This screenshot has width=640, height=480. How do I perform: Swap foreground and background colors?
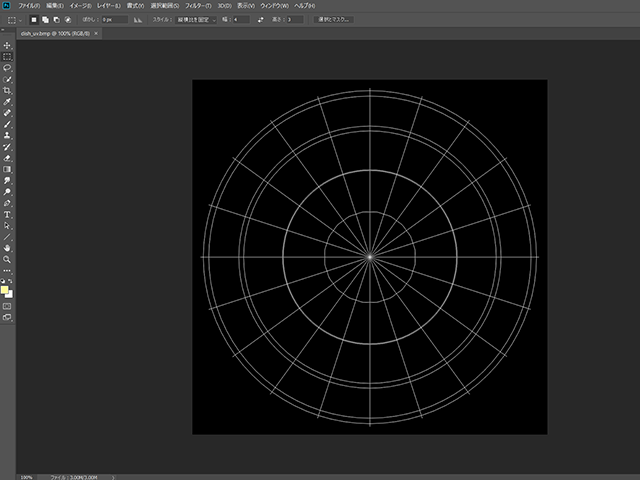coord(10,281)
